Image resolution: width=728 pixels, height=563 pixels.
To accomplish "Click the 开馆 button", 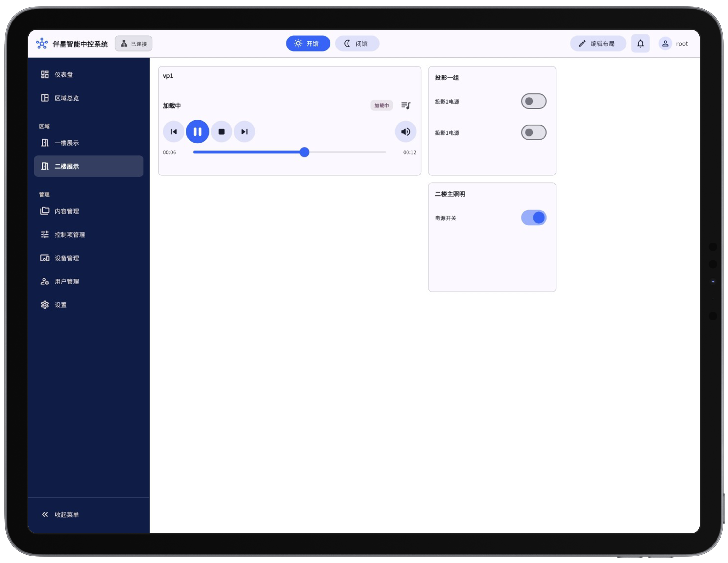I will point(308,43).
